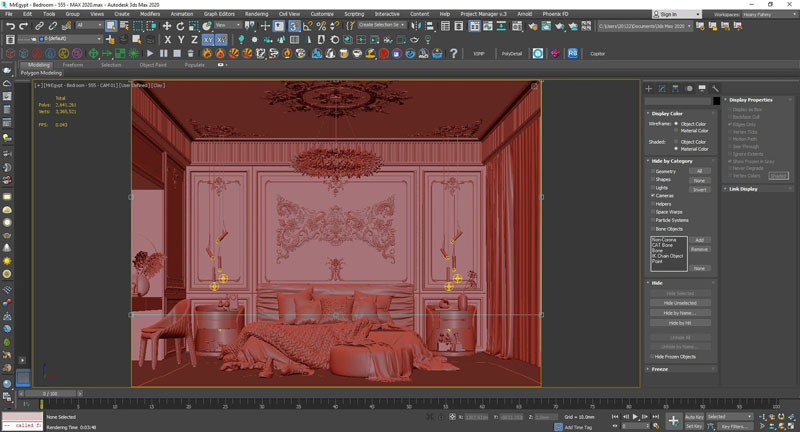Screen dimensions: 800x432
Task: Collapse the Link Display rollout
Action: (x=743, y=188)
